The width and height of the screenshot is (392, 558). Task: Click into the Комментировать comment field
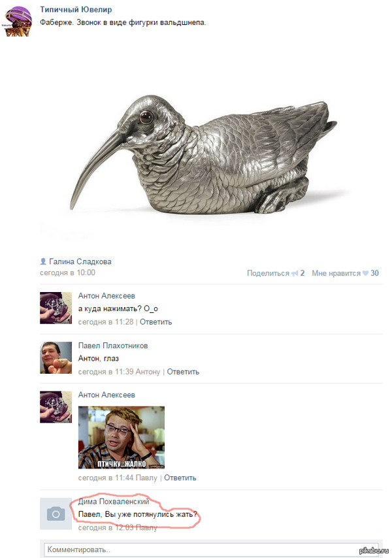pos(211,550)
